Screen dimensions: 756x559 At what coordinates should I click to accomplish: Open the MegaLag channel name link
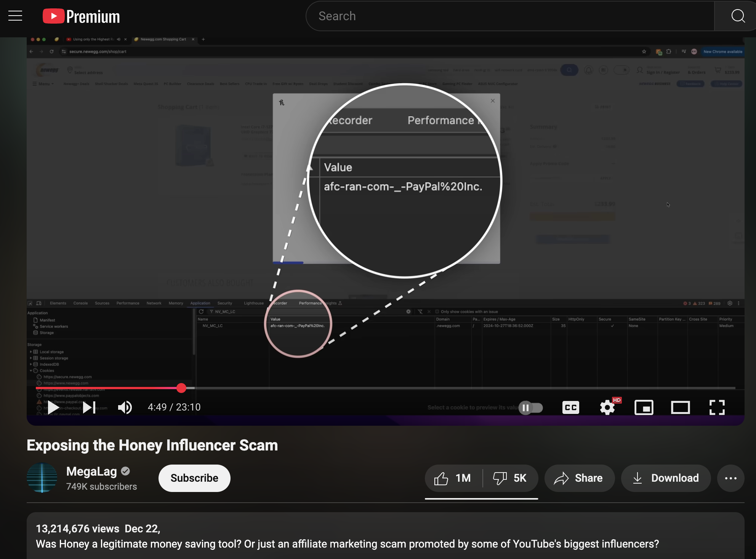[x=91, y=471]
